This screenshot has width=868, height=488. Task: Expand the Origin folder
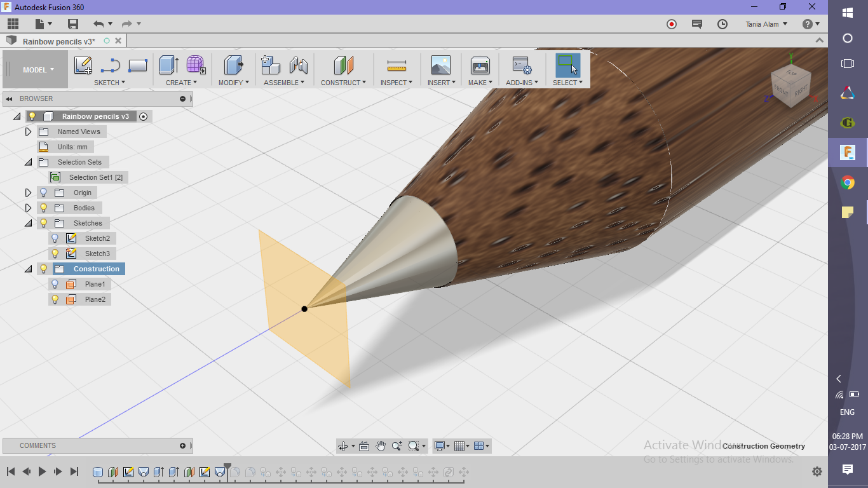[28, 193]
